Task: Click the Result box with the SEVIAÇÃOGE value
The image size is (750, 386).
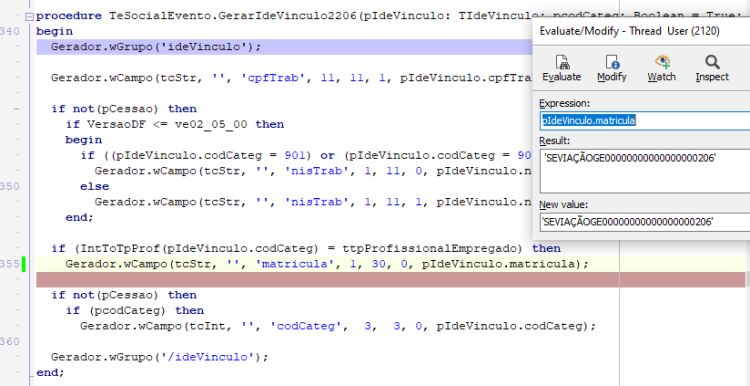Action: click(x=644, y=171)
